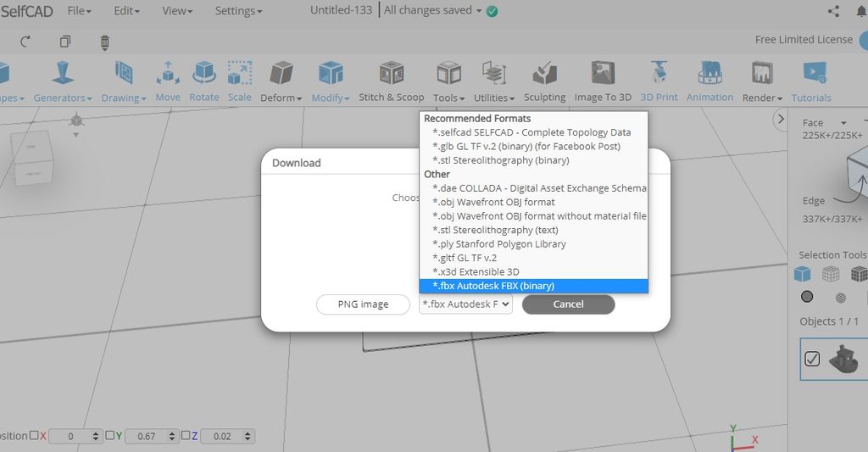Screen dimensions: 868x452
Task: Select the solid circle brush option
Action: (807, 297)
